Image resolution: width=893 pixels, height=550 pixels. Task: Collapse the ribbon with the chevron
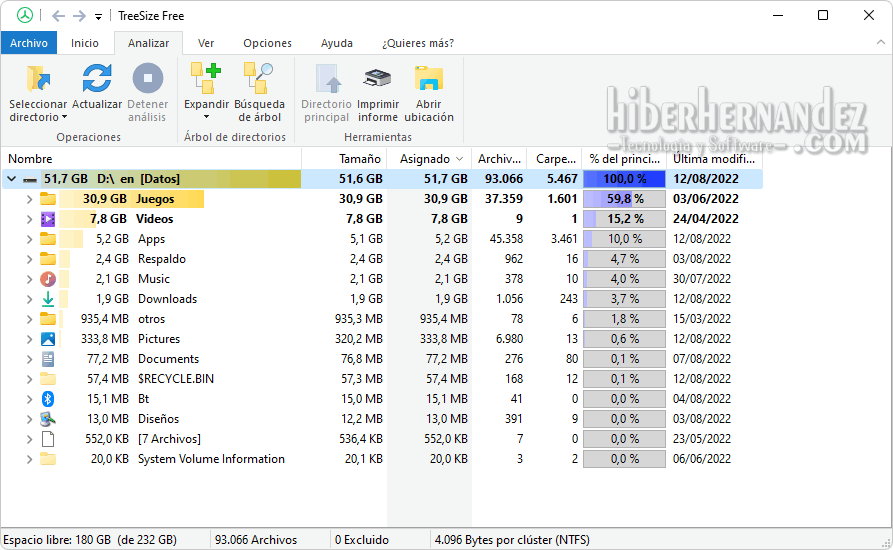(x=880, y=42)
